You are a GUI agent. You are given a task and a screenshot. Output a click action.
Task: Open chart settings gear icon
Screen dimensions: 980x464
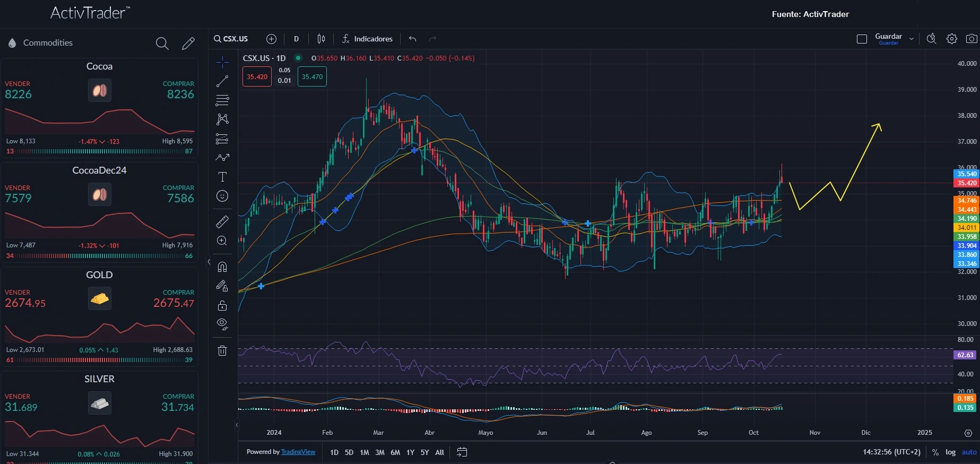tap(952, 39)
